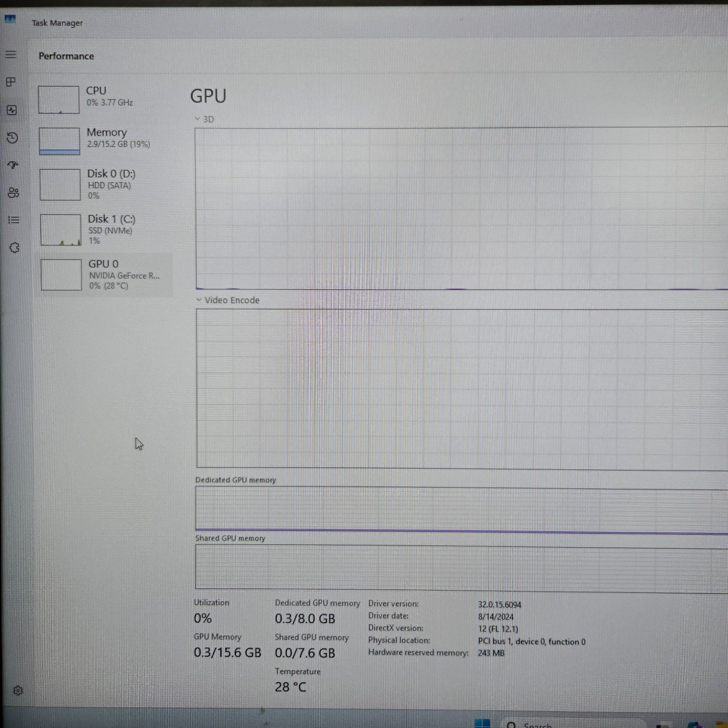728x728 pixels.
Task: Open the Startup apps view
Action: [12, 165]
